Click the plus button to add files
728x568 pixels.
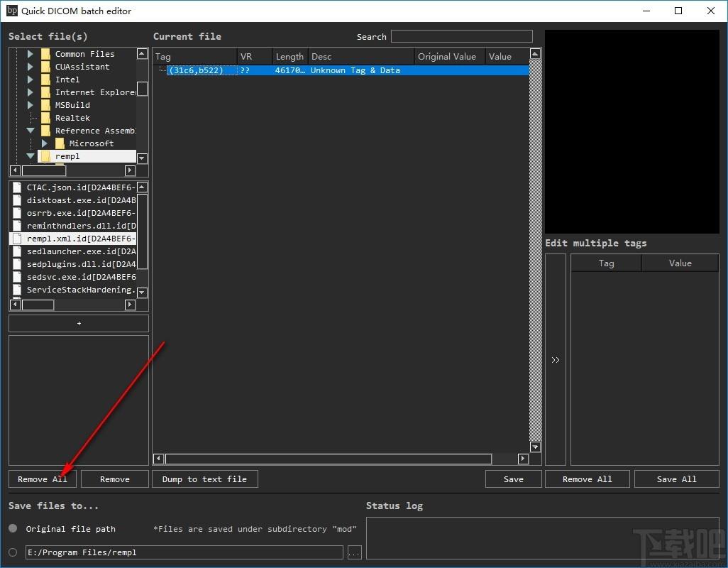click(79, 323)
